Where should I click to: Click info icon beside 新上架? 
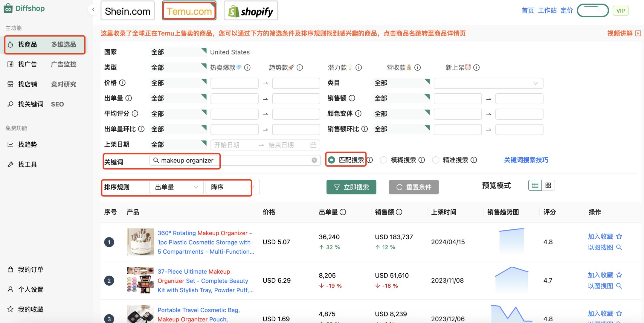tap(477, 68)
